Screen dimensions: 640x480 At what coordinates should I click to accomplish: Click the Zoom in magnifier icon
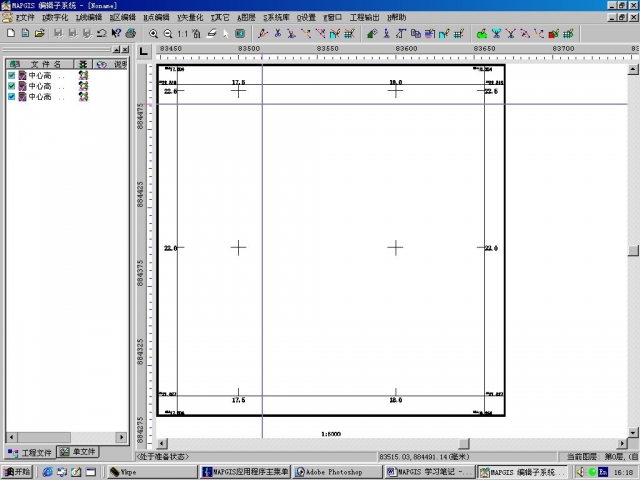153,33
